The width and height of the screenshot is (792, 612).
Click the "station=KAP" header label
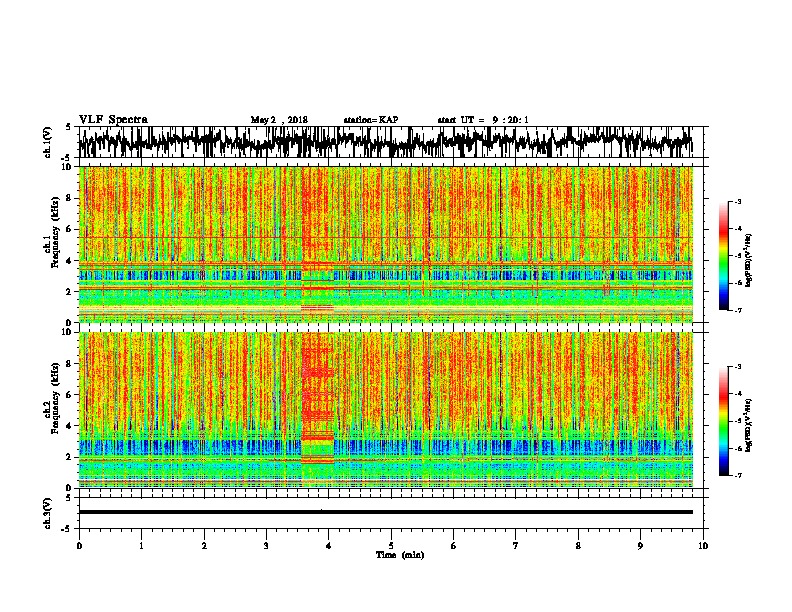(x=371, y=120)
